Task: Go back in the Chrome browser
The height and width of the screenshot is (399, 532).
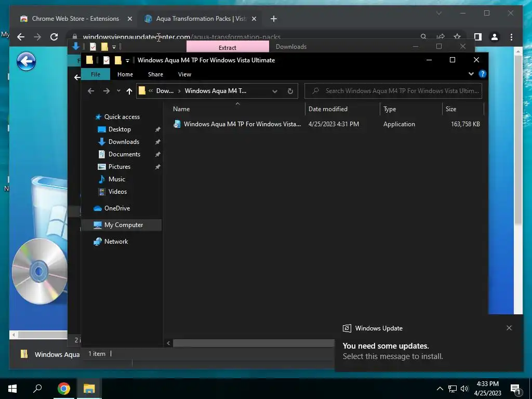Action: pos(21,37)
